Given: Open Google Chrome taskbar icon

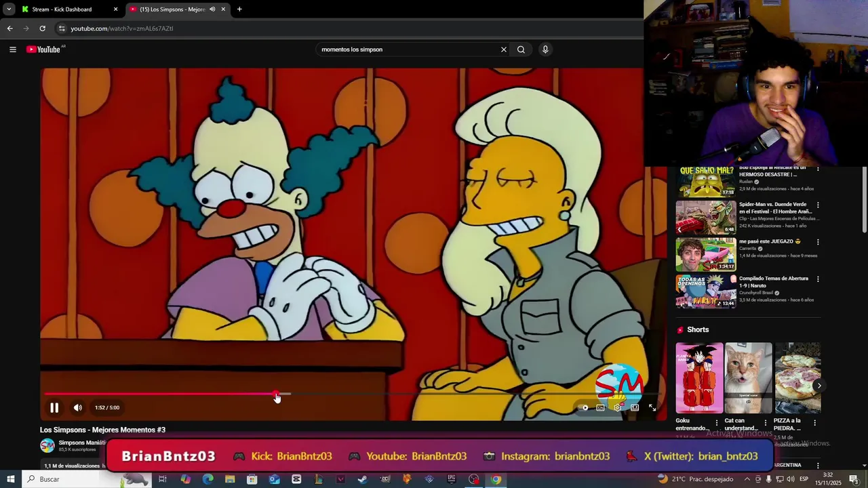Looking at the screenshot, I should point(496,479).
